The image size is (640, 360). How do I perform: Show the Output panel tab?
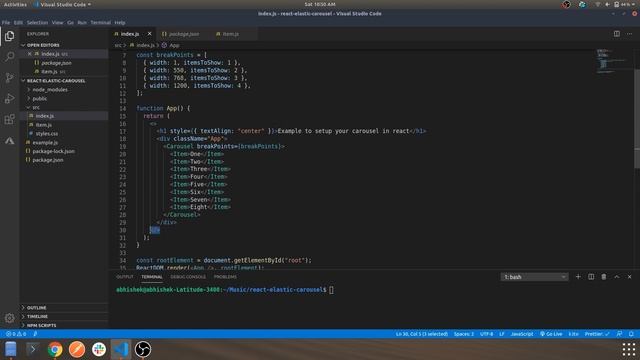[x=125, y=277]
